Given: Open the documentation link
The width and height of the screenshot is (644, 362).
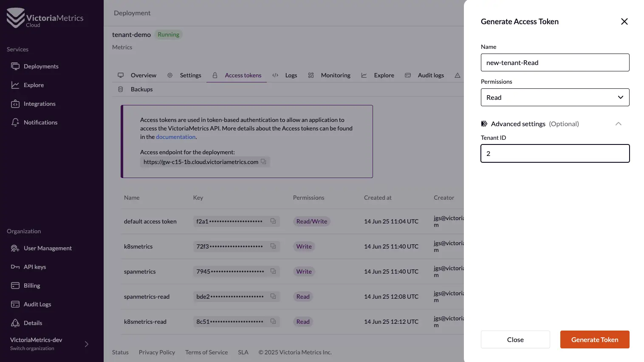Looking at the screenshot, I should pos(175,137).
